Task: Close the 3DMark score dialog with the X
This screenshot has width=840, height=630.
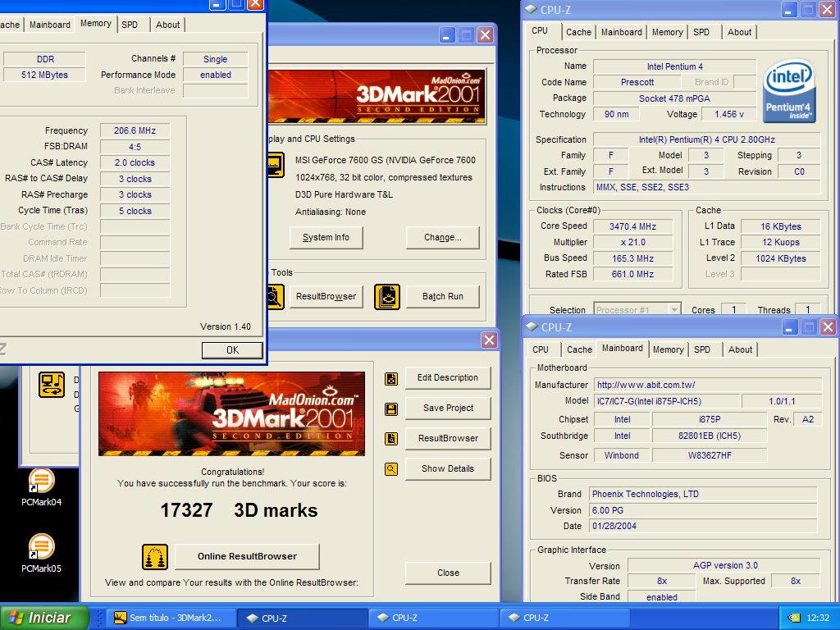Action: tap(489, 340)
